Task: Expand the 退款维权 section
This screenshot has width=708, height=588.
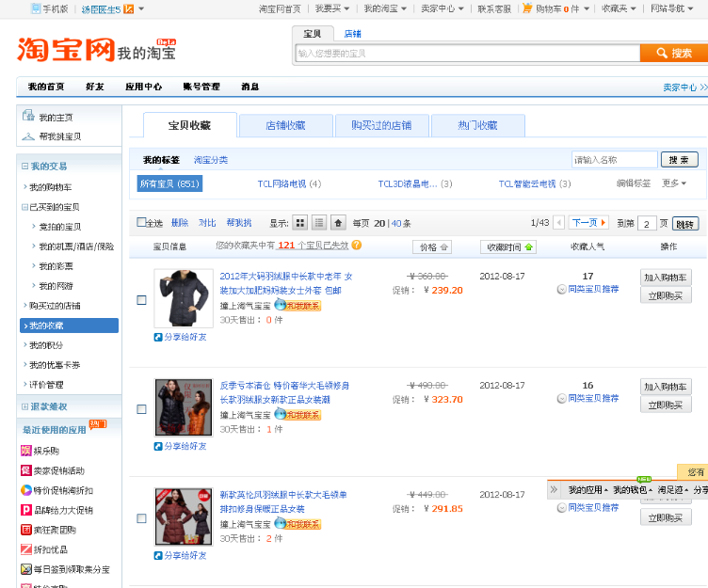Action: [x=24, y=406]
